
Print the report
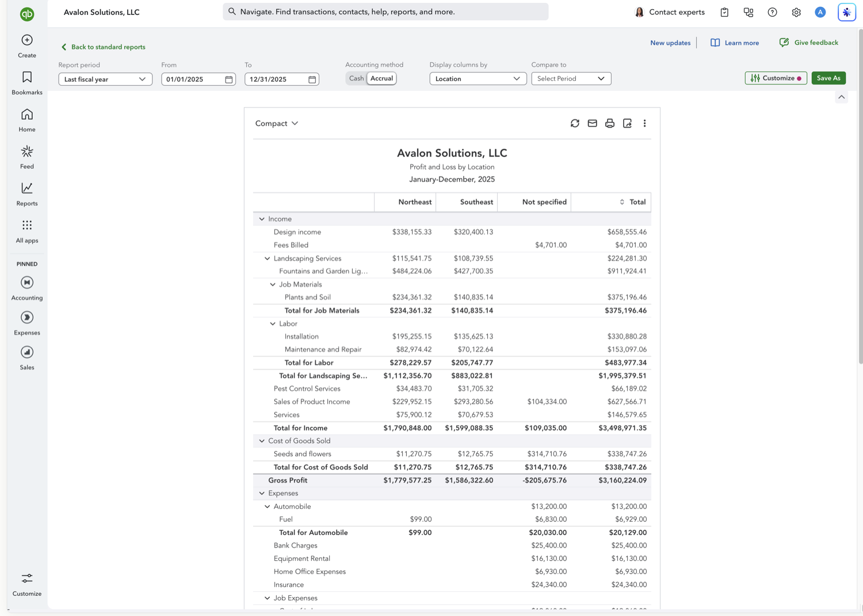[x=610, y=123]
